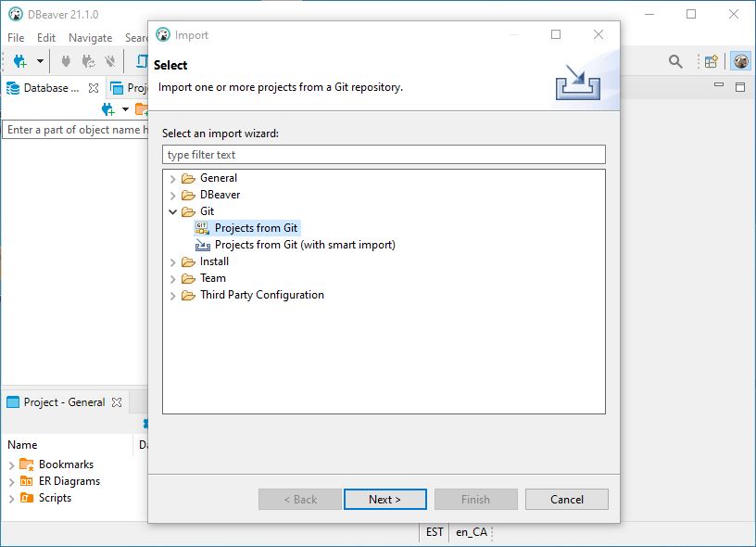
Task: Click the Disconnect crossed-out plug icon
Action: tap(110, 61)
